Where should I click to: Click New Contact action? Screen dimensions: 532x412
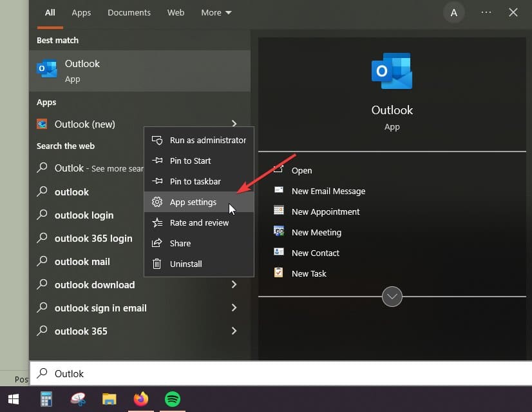click(315, 253)
